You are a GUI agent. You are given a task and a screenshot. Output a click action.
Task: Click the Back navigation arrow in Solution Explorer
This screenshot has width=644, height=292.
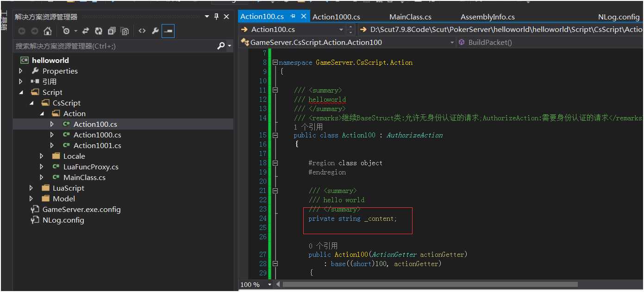pyautogui.click(x=22, y=31)
